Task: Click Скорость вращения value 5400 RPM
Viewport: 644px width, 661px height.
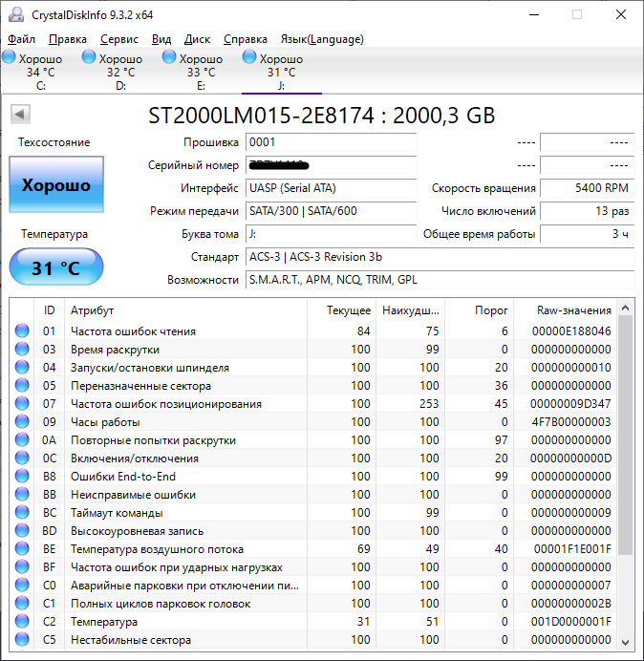Action: pos(587,188)
